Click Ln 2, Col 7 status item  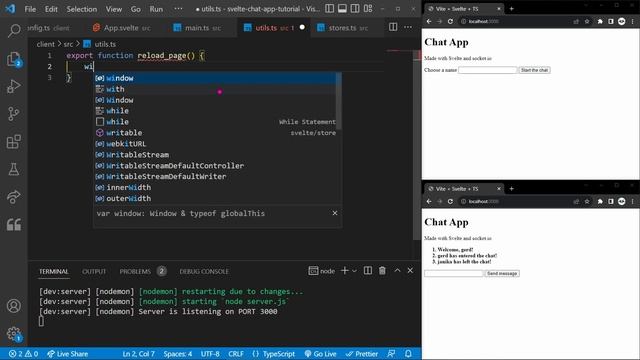click(138, 354)
